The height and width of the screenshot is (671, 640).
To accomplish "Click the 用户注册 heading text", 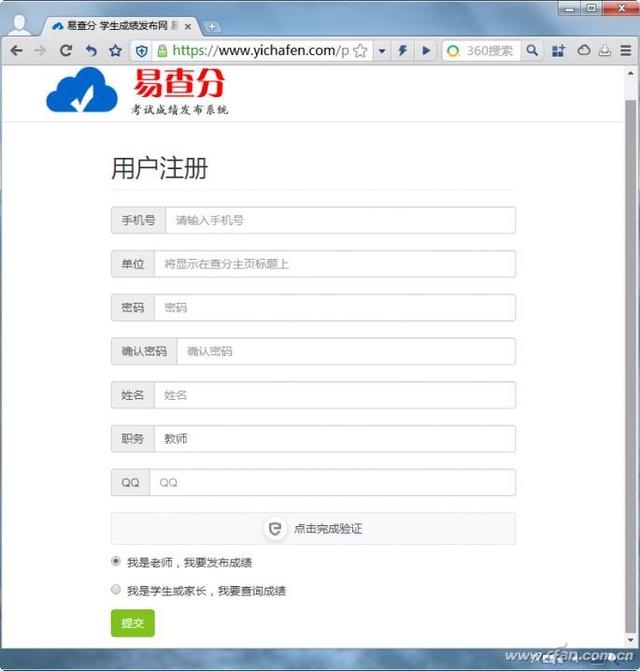I will 160,168.
